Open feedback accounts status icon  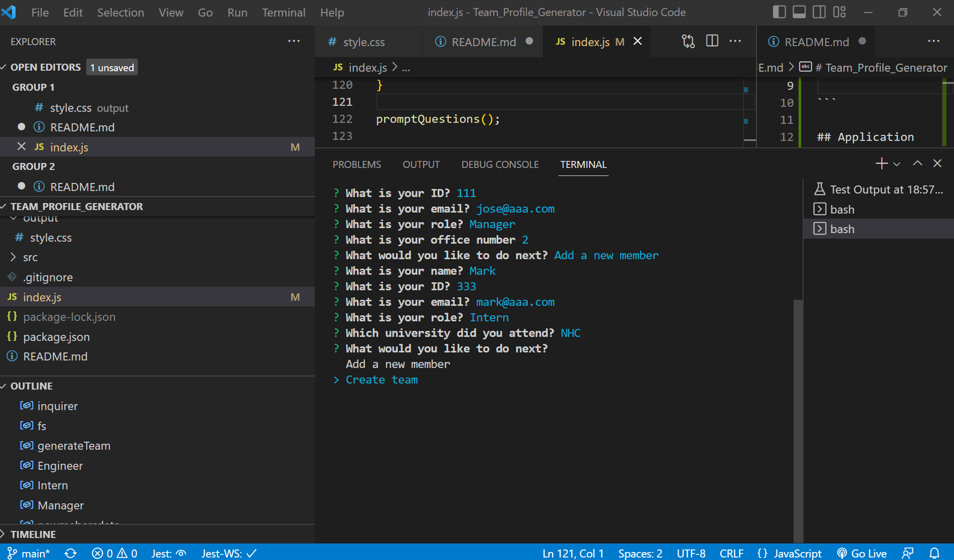click(907, 553)
